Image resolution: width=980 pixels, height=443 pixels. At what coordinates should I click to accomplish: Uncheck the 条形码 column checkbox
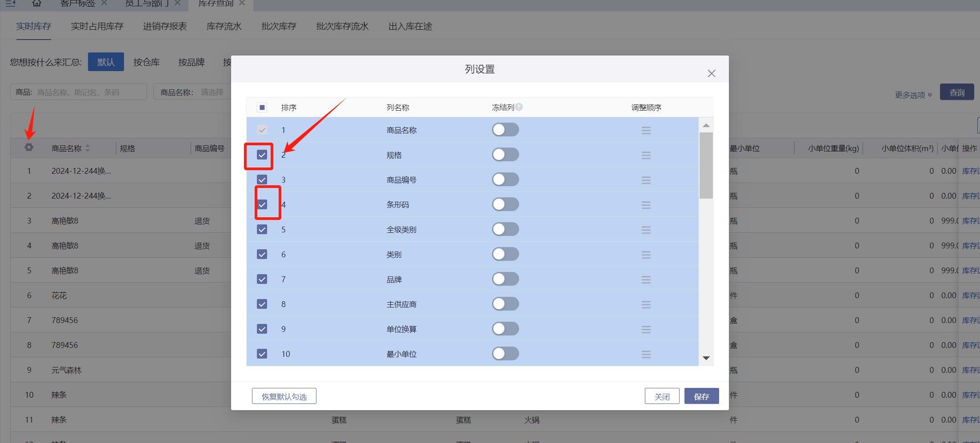pyautogui.click(x=262, y=205)
